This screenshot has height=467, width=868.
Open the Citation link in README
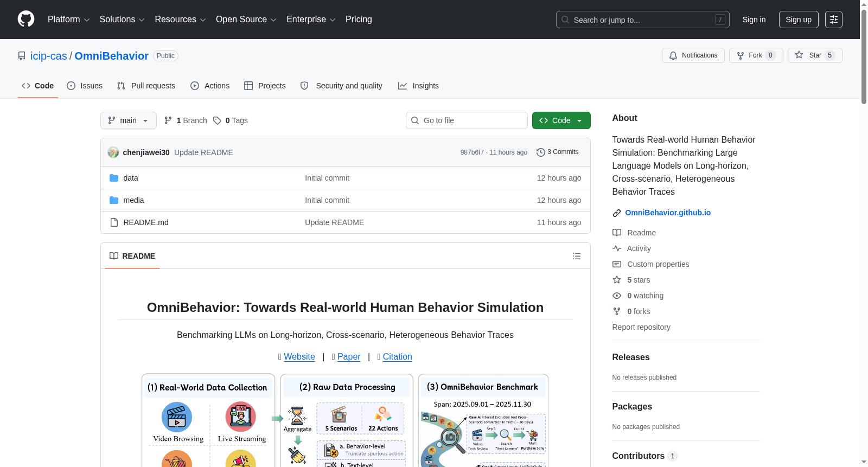(398, 357)
